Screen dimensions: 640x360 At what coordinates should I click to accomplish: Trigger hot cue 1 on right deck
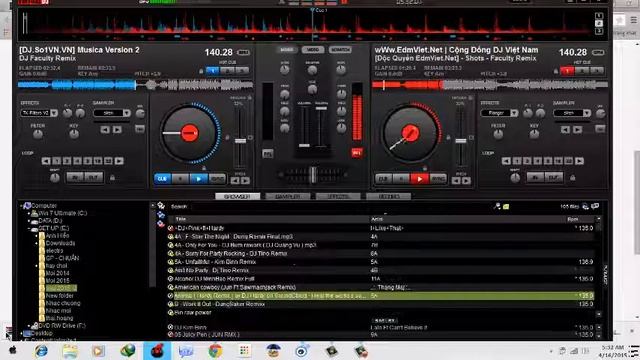click(567, 71)
